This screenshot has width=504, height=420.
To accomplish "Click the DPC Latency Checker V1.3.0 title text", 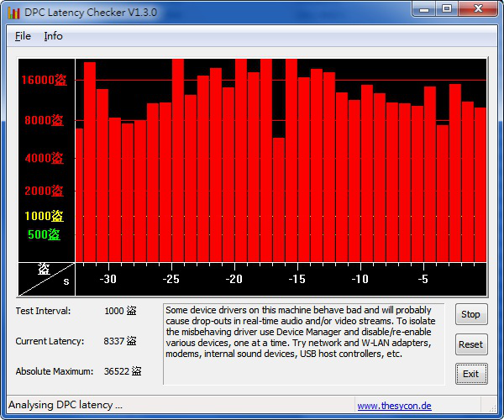I will coord(91,13).
